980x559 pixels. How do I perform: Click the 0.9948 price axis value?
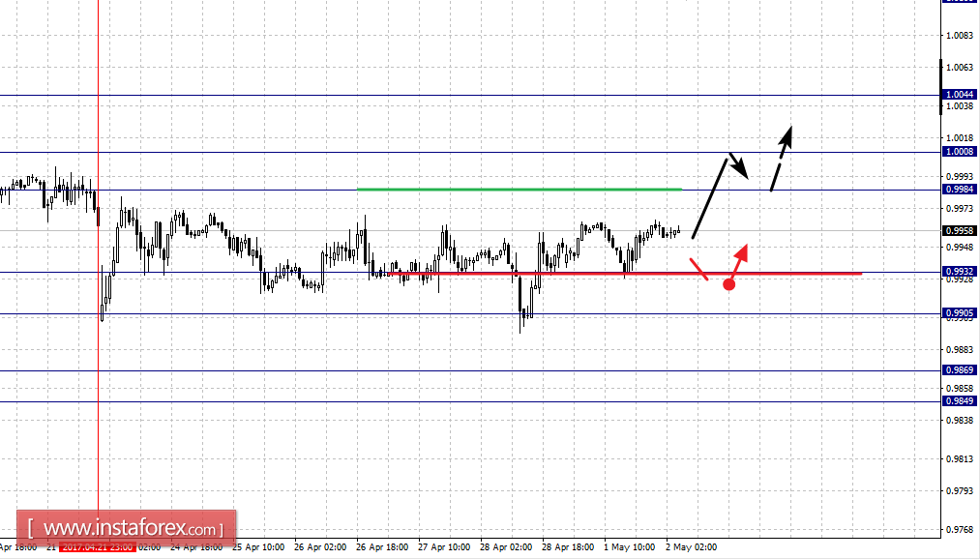point(960,248)
